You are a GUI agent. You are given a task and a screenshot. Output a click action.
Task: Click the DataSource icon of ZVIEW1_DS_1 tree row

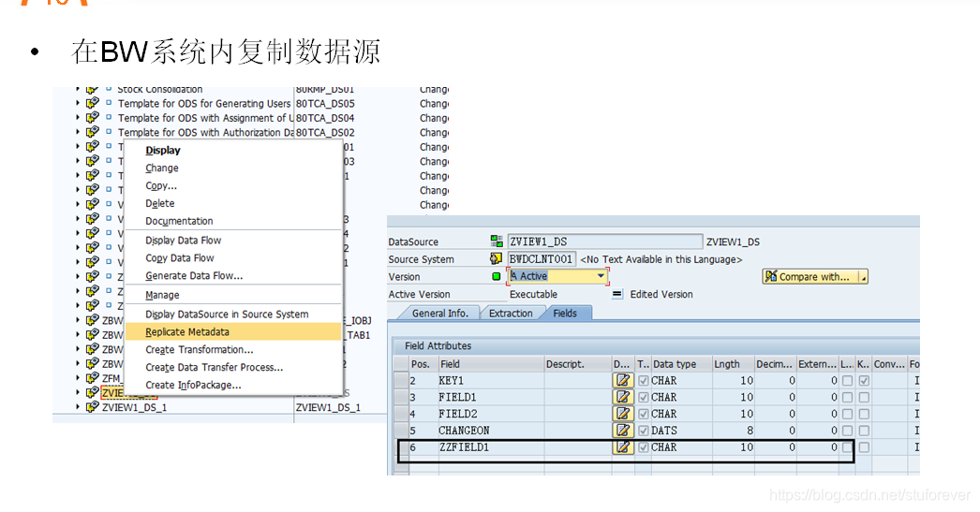click(x=93, y=407)
